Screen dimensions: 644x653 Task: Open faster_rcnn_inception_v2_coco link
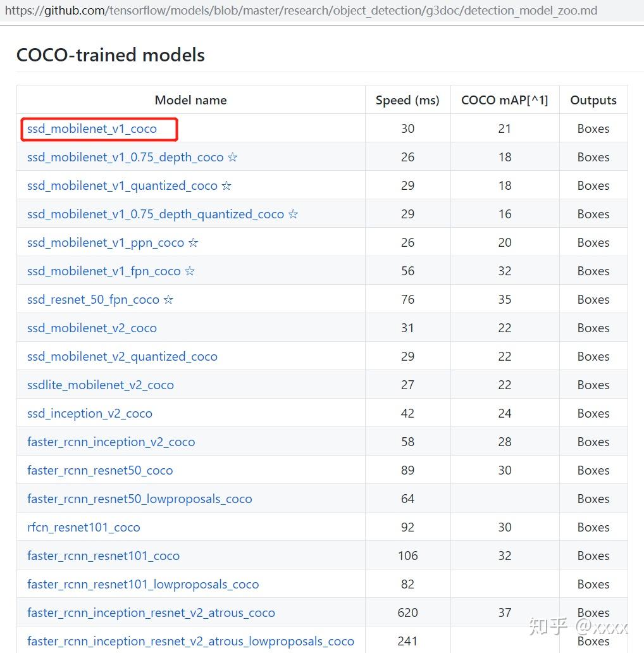click(111, 442)
